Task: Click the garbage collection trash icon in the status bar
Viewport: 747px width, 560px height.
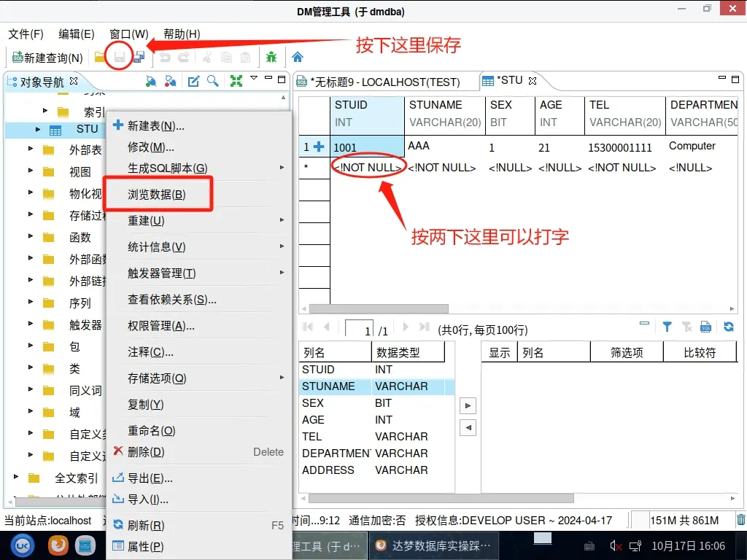Action: 740,520
